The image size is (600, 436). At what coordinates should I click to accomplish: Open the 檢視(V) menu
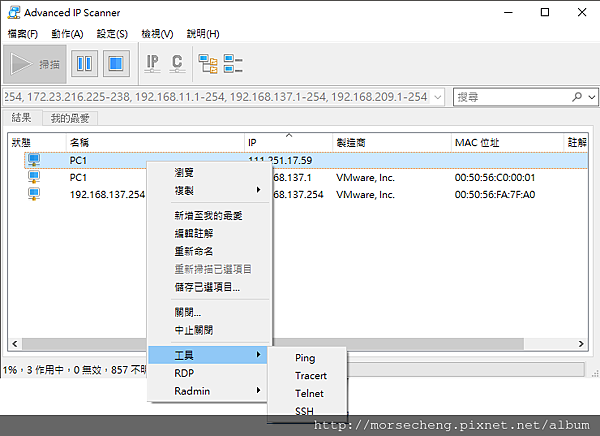(157, 34)
